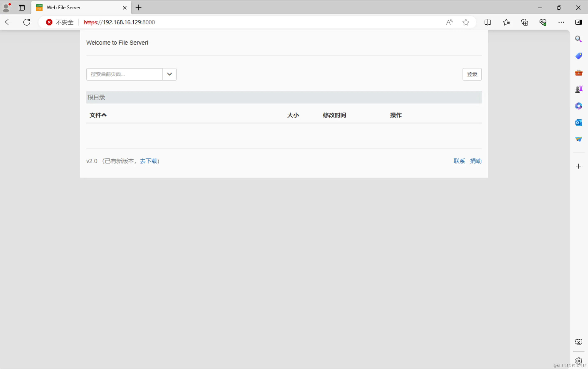Add page to favorites with the star icon
Image resolution: width=588 pixels, height=369 pixels.
tap(466, 22)
